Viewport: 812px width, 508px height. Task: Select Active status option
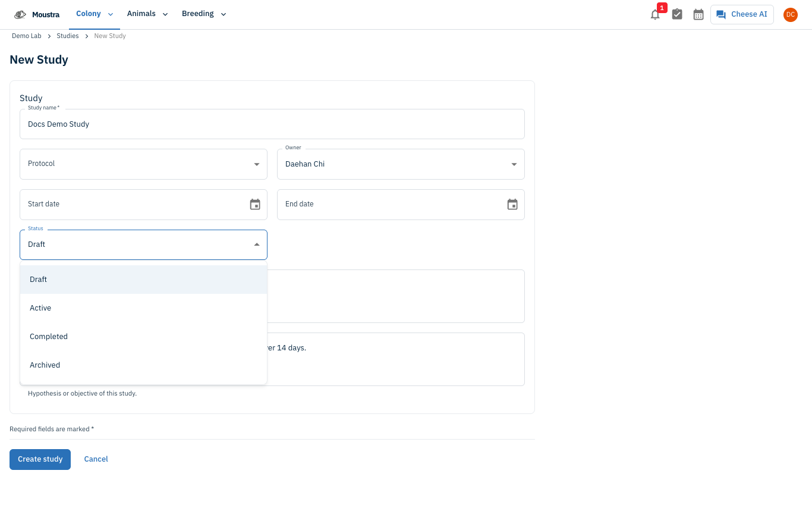tap(143, 308)
